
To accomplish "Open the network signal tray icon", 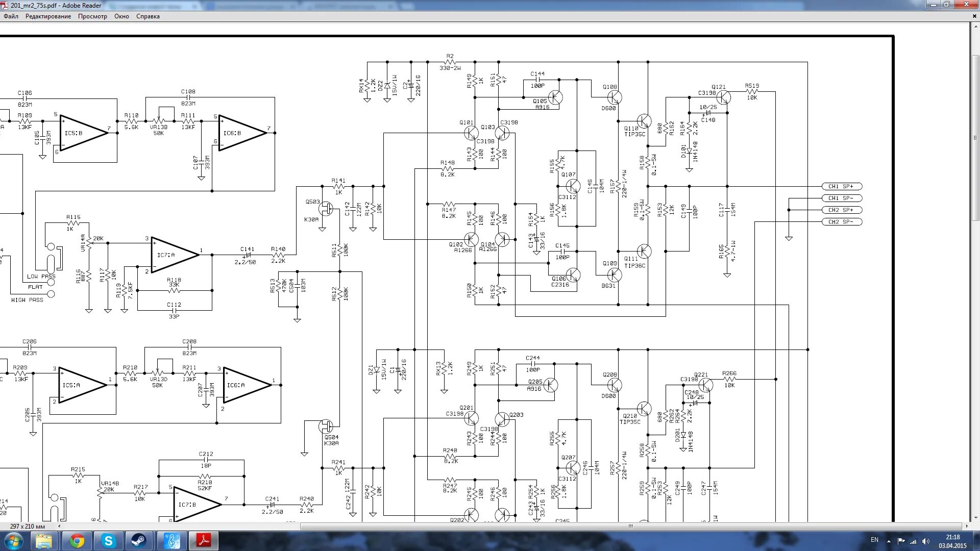I will [914, 541].
